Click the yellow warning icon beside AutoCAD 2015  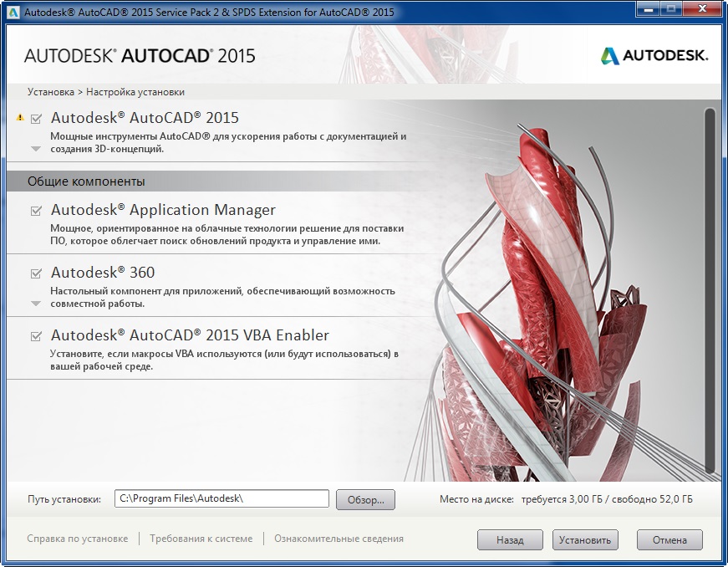coord(20,117)
